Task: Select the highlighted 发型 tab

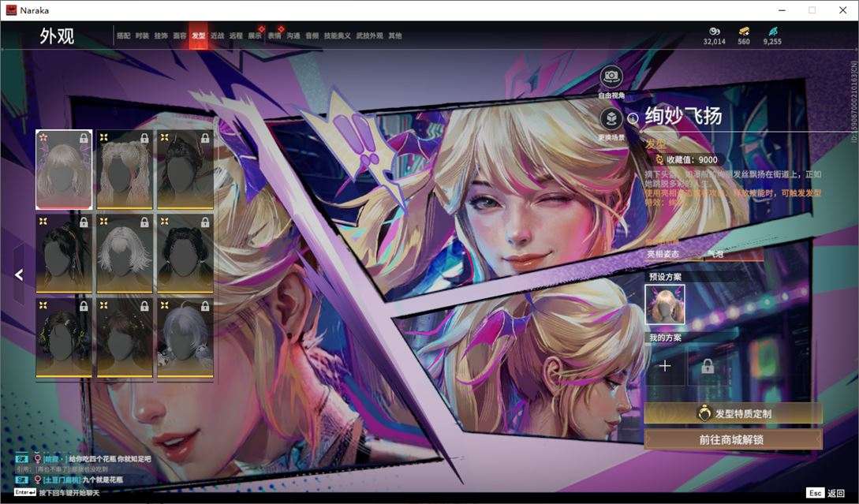Action: click(198, 35)
